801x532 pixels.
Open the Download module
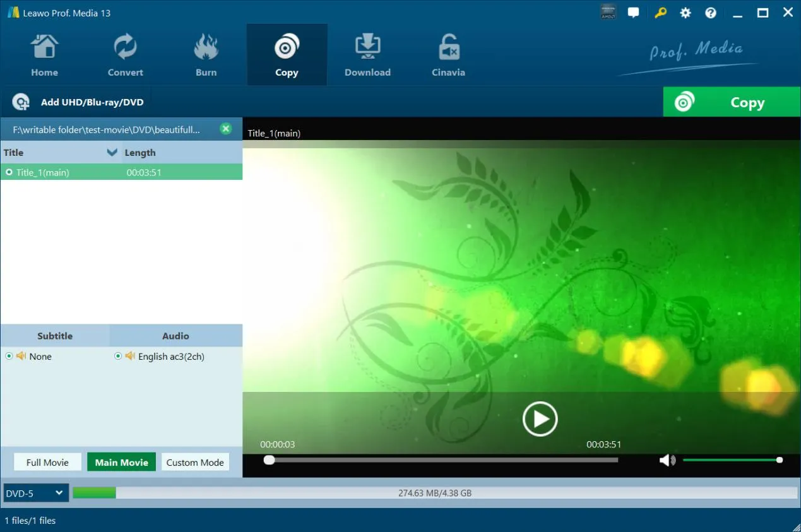point(367,56)
